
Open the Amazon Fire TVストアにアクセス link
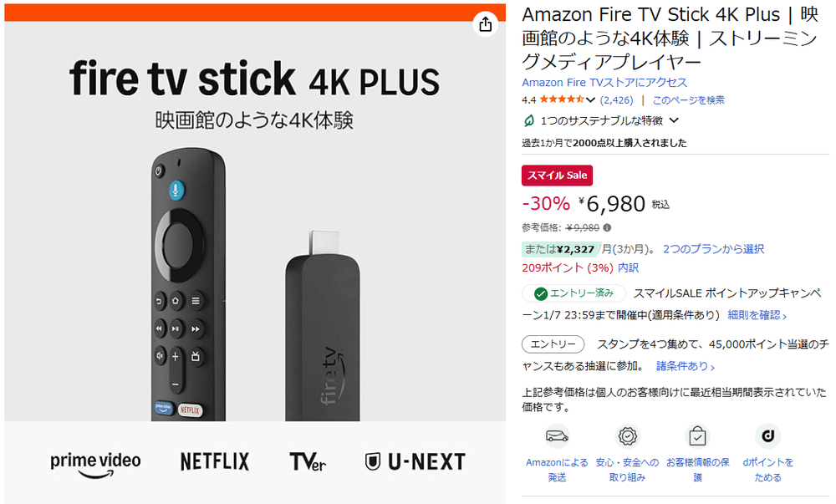click(604, 83)
